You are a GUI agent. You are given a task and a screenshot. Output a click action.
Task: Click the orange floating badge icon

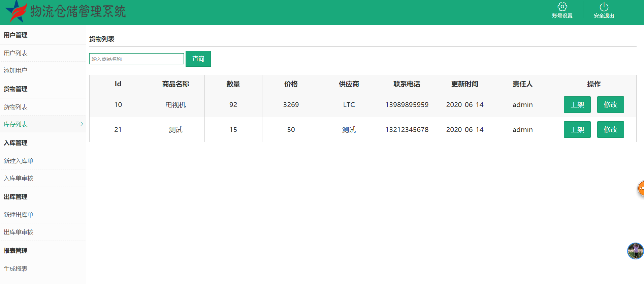641,188
